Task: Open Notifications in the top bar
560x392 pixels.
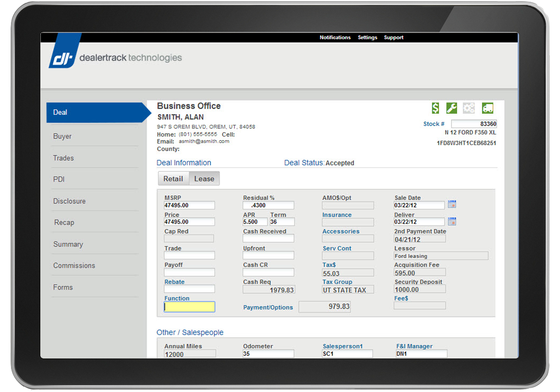Action: tap(335, 38)
